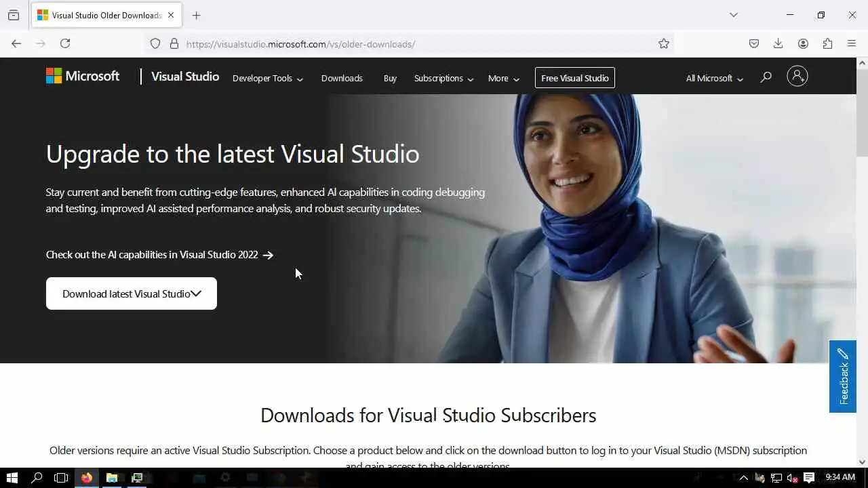Click Download latest Visual Studio dropdown button
Viewport: 868px width, 488px height.
point(132,293)
